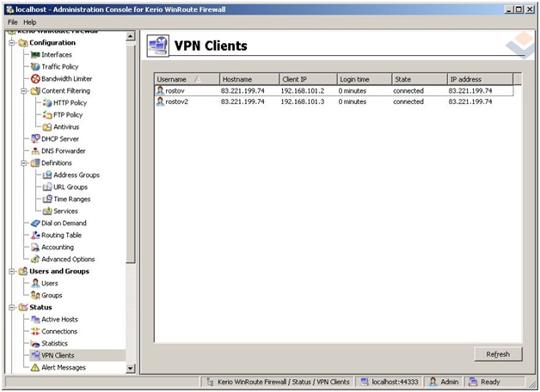Sort by the State column header
The width and height of the screenshot is (540, 392).
point(420,79)
